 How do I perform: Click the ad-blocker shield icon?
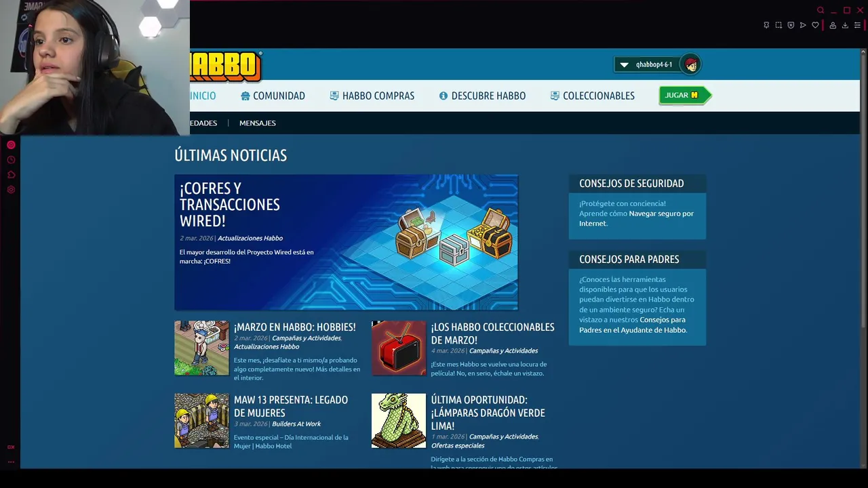click(x=791, y=25)
